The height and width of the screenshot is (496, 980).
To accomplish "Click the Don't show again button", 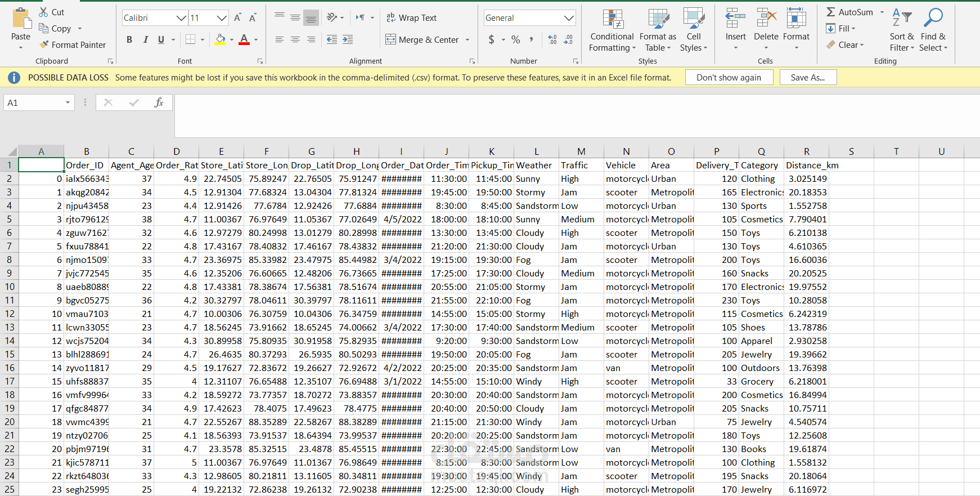I will point(729,78).
